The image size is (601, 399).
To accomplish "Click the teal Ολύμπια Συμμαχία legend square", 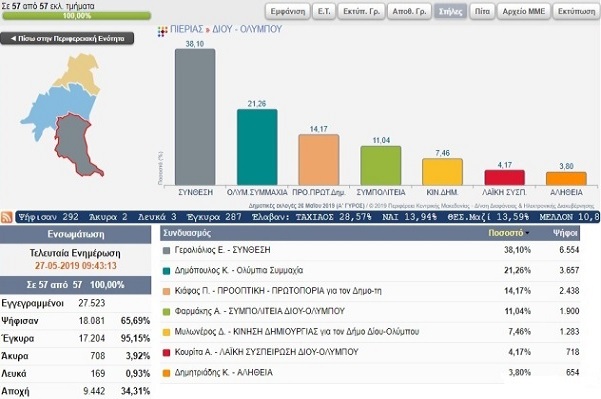I will [166, 271].
